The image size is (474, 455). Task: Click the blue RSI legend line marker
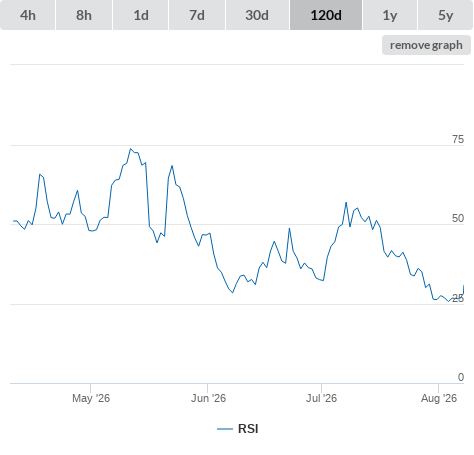pos(225,429)
